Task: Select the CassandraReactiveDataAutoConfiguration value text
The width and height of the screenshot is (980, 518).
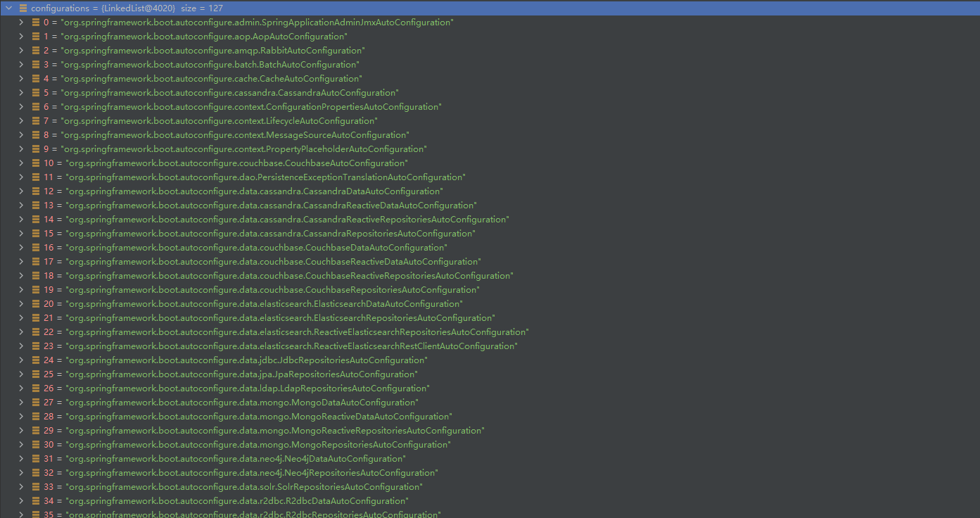Action: 271,206
